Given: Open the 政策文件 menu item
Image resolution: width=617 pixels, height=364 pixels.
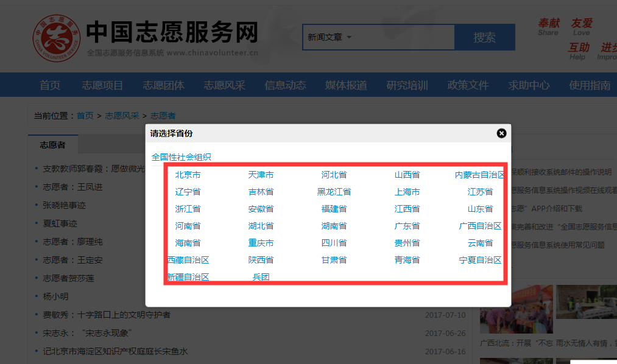Looking at the screenshot, I should click(x=468, y=85).
